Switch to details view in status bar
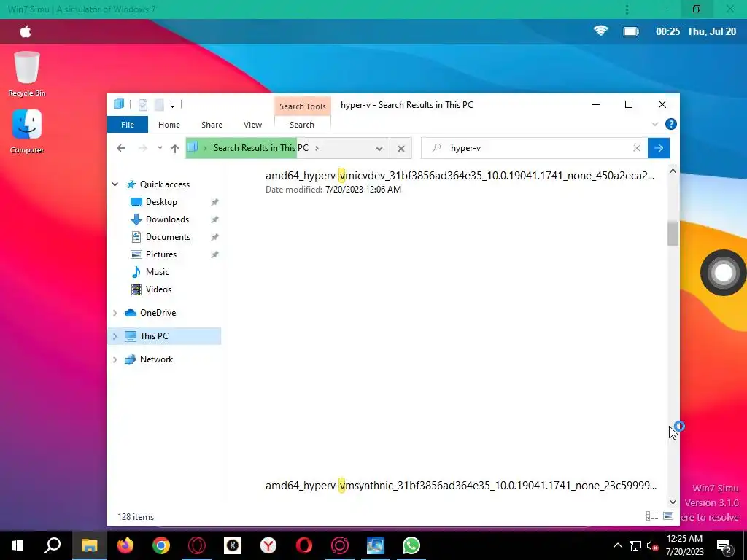 pos(651,516)
